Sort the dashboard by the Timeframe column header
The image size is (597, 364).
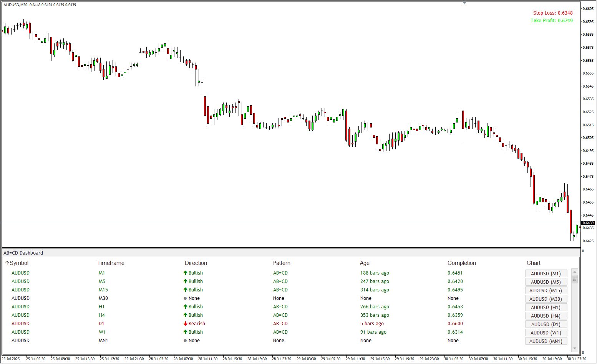[x=111, y=263]
